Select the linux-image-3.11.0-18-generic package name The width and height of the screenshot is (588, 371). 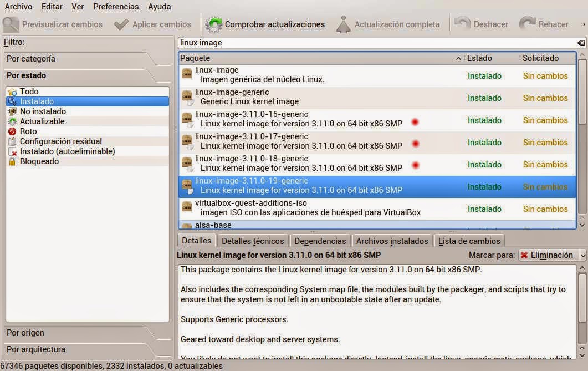coord(251,159)
